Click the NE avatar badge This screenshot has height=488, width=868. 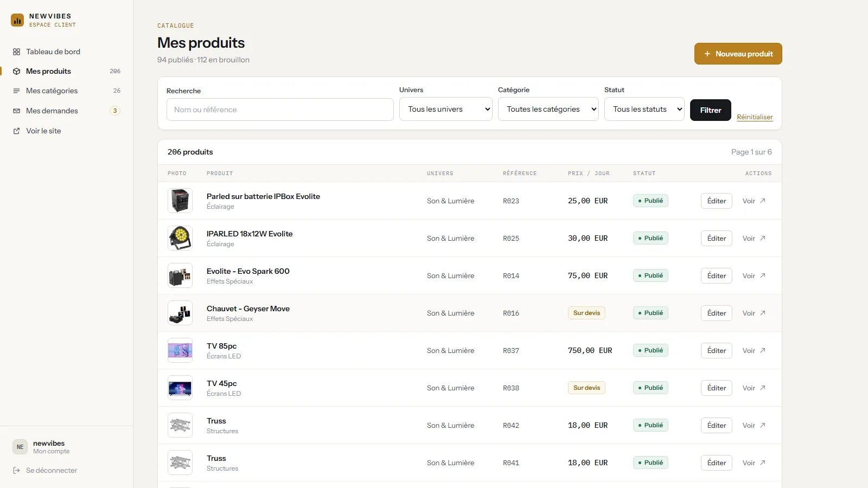tap(20, 447)
